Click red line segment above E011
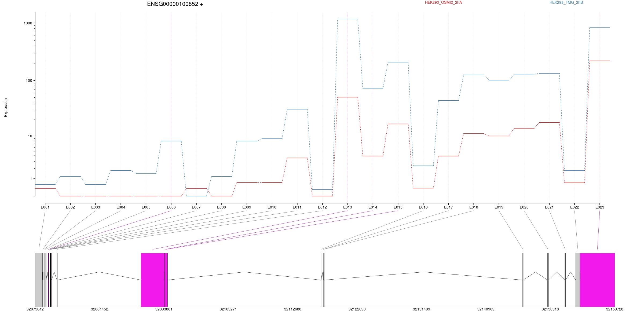The height and width of the screenshot is (322, 644). pos(297,158)
